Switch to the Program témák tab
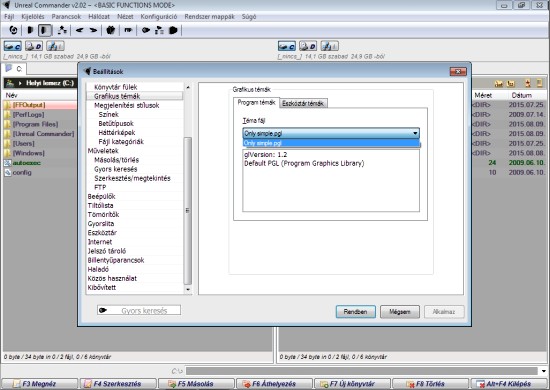The image size is (550, 390). tap(256, 102)
